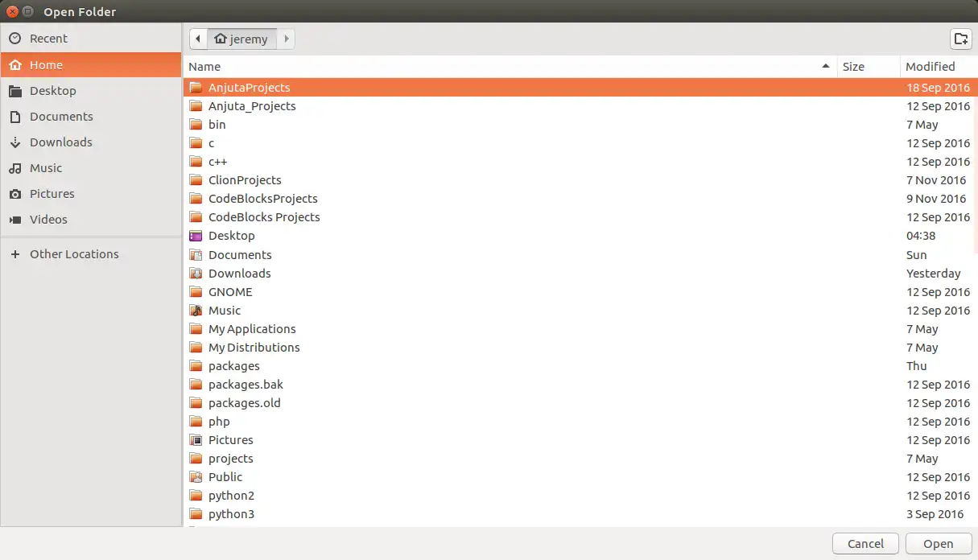Viewport: 978px width, 560px height.
Task: Toggle the sort direction arrow in Name header
Action: click(826, 66)
